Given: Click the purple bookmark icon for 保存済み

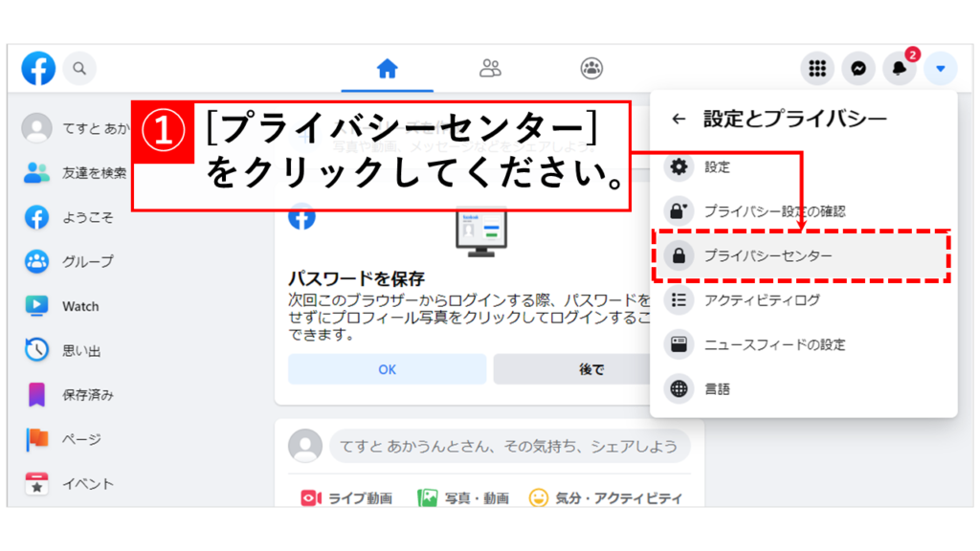Looking at the screenshot, I should point(37,395).
